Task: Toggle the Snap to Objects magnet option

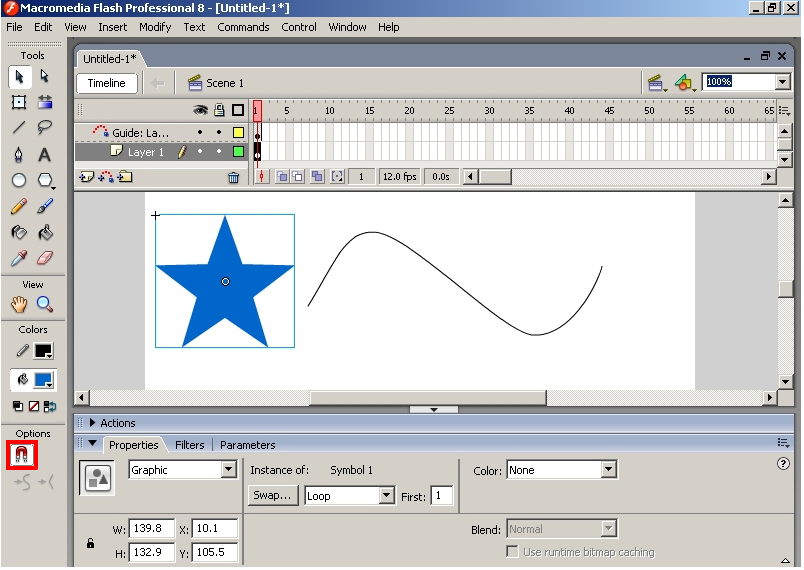Action: pos(22,455)
